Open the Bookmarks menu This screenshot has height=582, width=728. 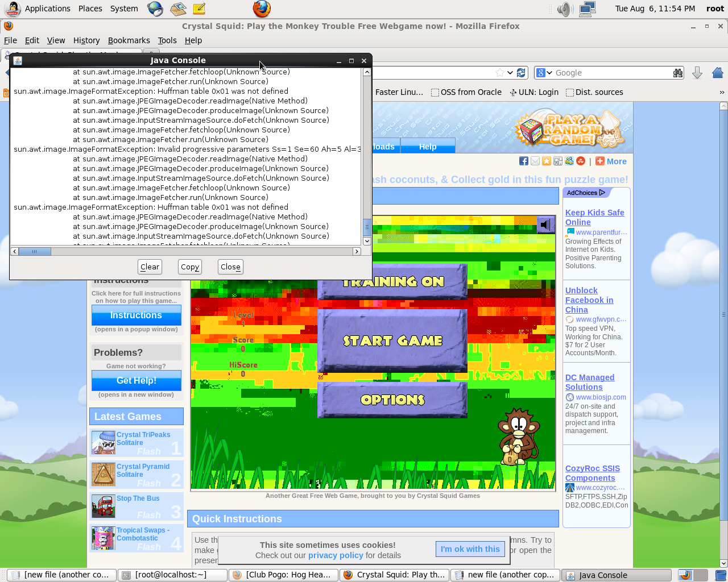tap(129, 40)
